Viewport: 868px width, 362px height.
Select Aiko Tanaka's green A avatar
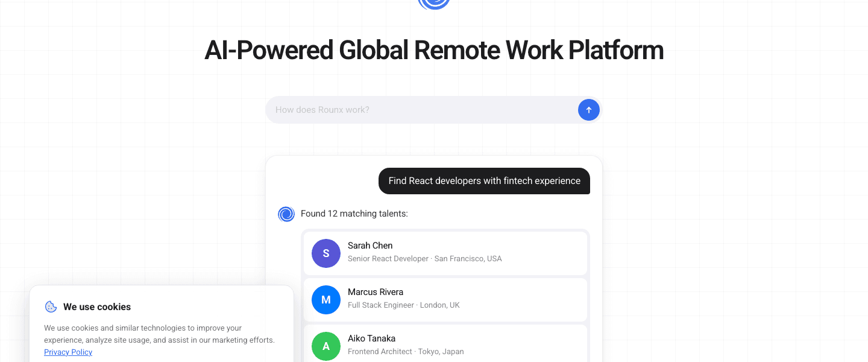(326, 346)
